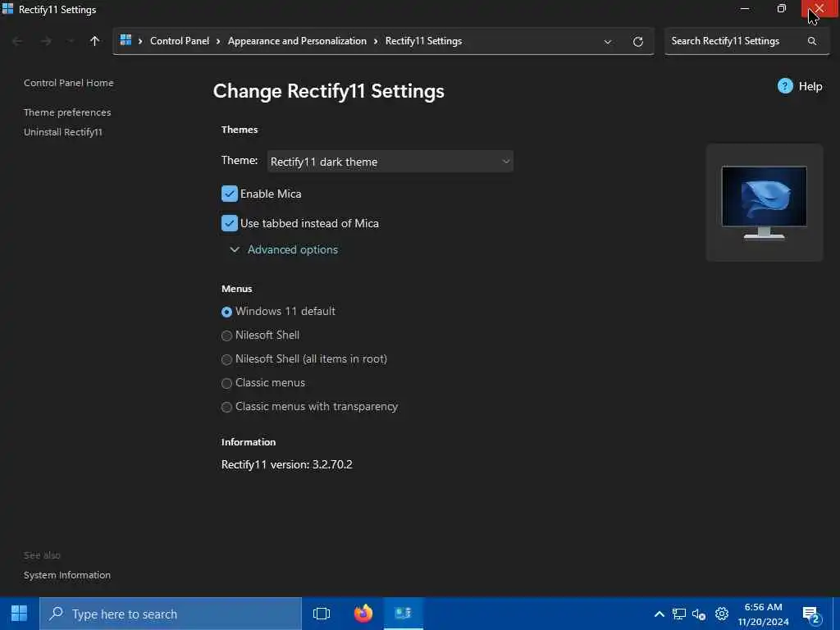Minimize the Rectify11 Settings window
Image resolution: width=840 pixels, height=630 pixels.
(x=745, y=9)
